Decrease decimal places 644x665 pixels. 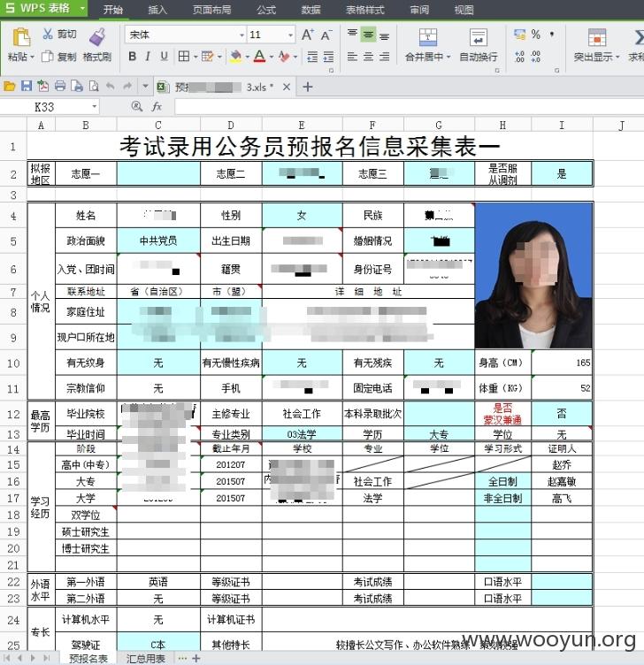coord(535,57)
